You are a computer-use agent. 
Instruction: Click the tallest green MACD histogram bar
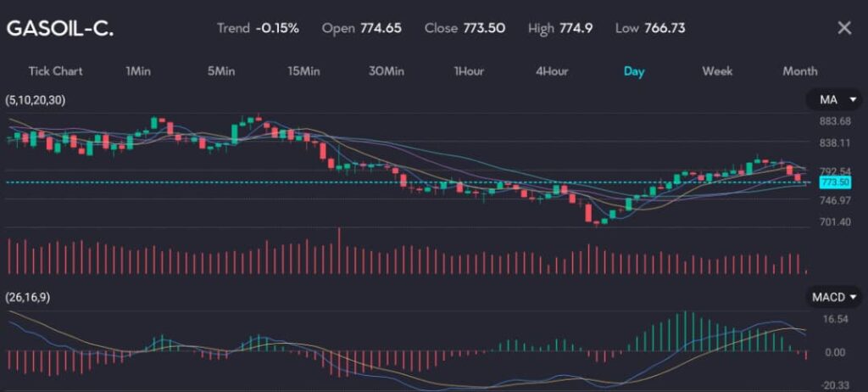(x=685, y=332)
